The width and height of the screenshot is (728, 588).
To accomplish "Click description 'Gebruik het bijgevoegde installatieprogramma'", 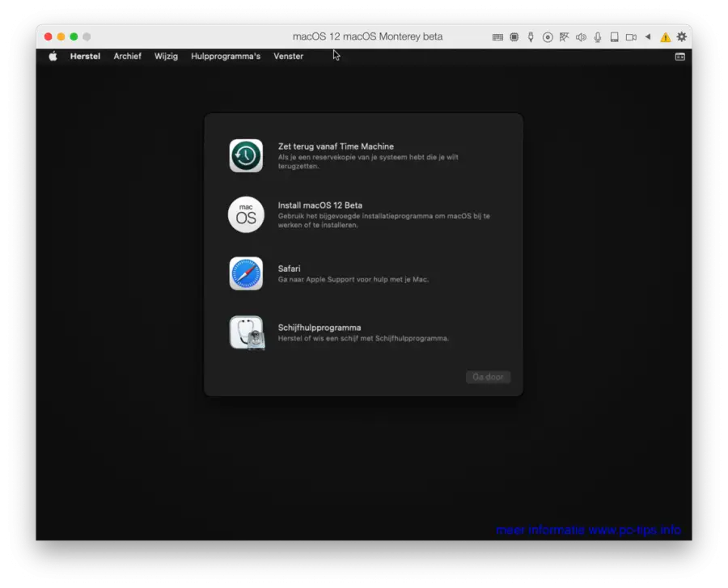I will pyautogui.click(x=383, y=221).
